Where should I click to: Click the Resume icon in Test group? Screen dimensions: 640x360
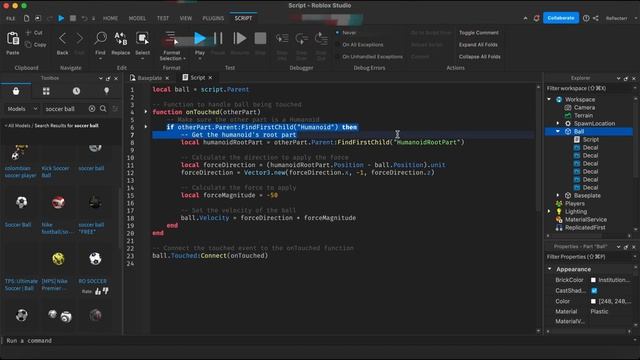[x=240, y=38]
